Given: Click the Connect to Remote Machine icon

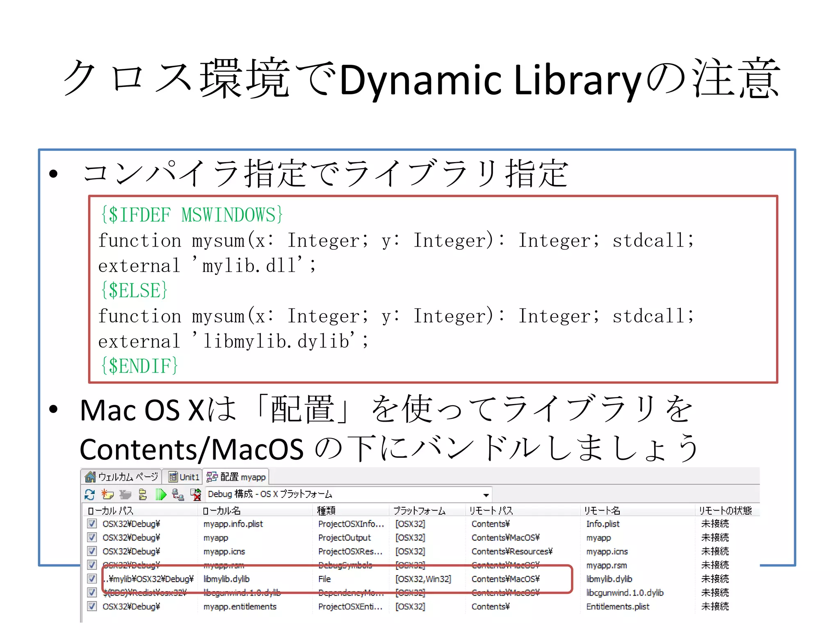Looking at the screenshot, I should tap(178, 495).
